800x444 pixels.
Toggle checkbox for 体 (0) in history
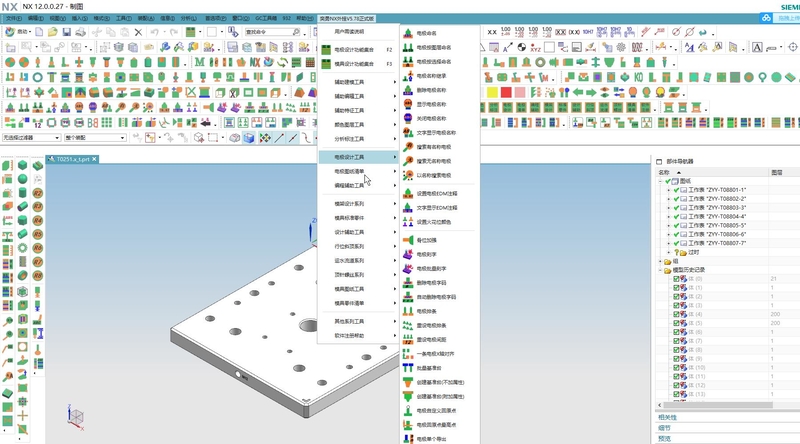coord(677,279)
